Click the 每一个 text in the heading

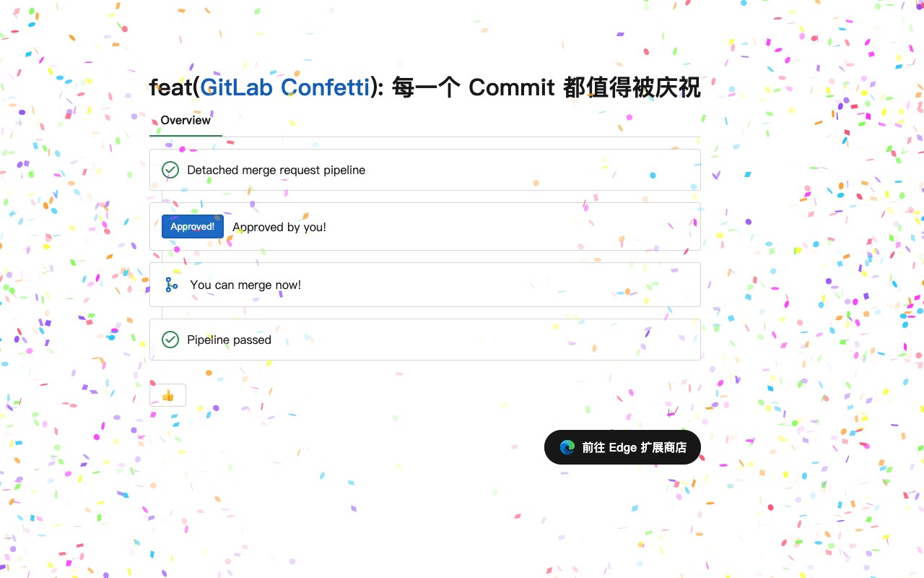[x=427, y=87]
